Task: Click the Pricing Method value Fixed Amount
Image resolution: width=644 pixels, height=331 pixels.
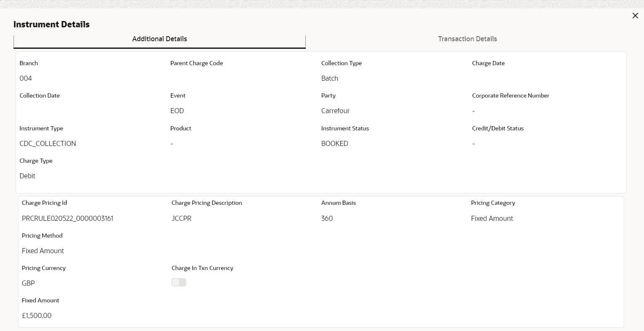Action: pyautogui.click(x=43, y=251)
